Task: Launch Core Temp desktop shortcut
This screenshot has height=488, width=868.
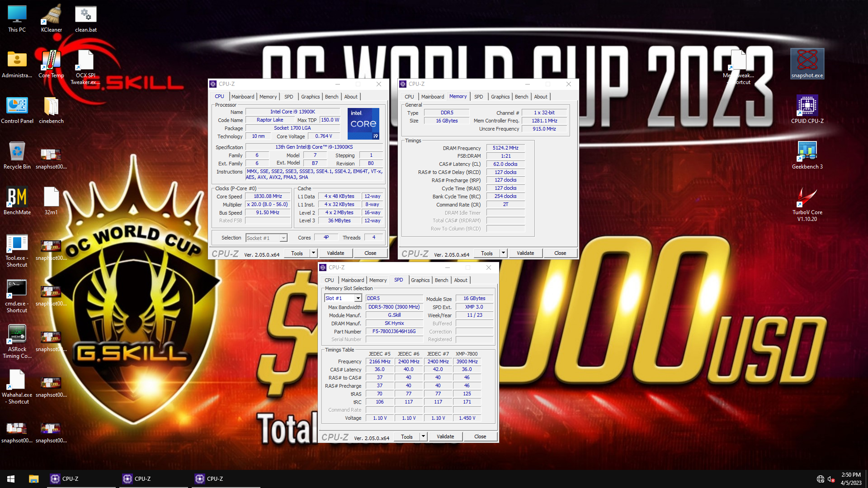Action: click(52, 65)
